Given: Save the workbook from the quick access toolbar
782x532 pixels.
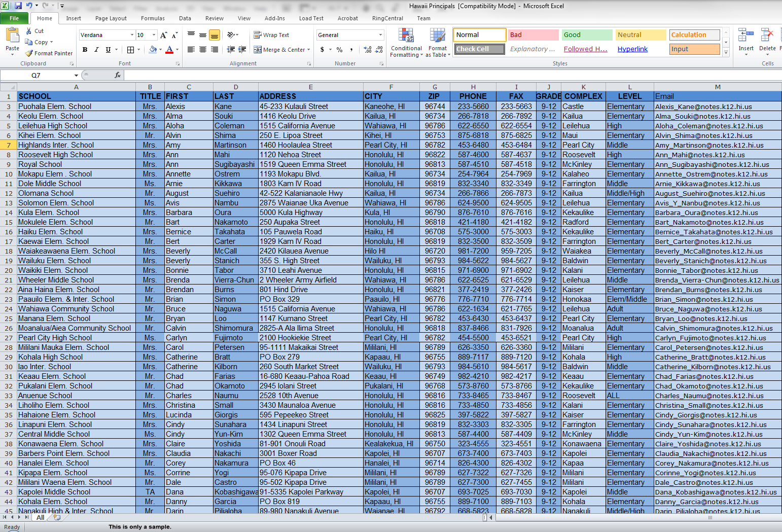Looking at the screenshot, I should coord(18,6).
